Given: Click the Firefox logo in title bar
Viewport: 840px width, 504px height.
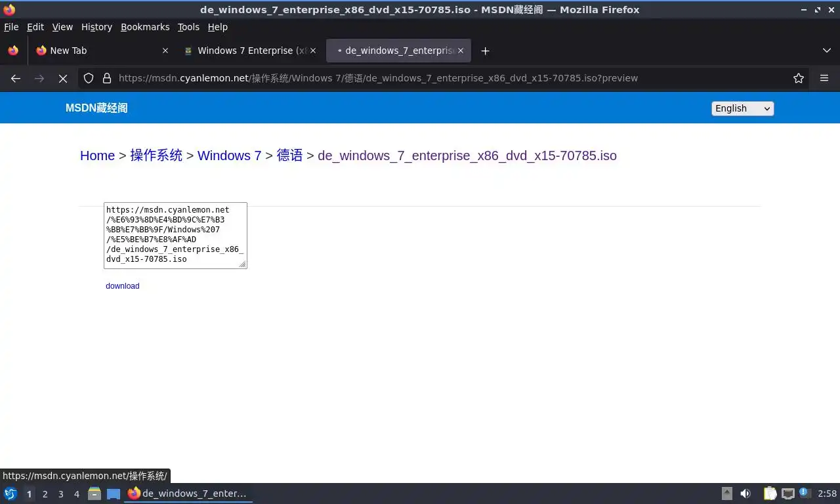Looking at the screenshot, I should point(9,9).
